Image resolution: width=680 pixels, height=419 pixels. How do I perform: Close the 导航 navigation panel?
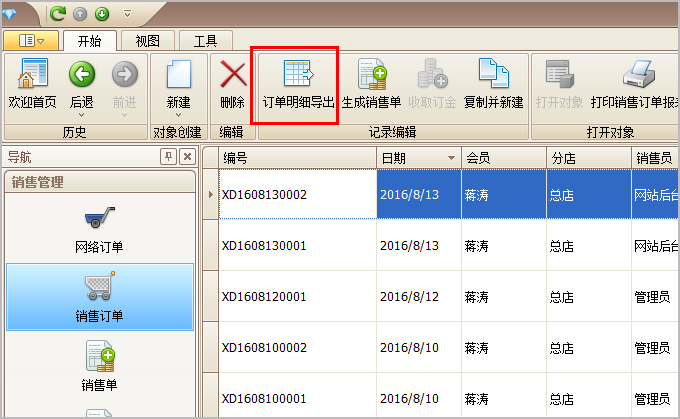(x=187, y=157)
